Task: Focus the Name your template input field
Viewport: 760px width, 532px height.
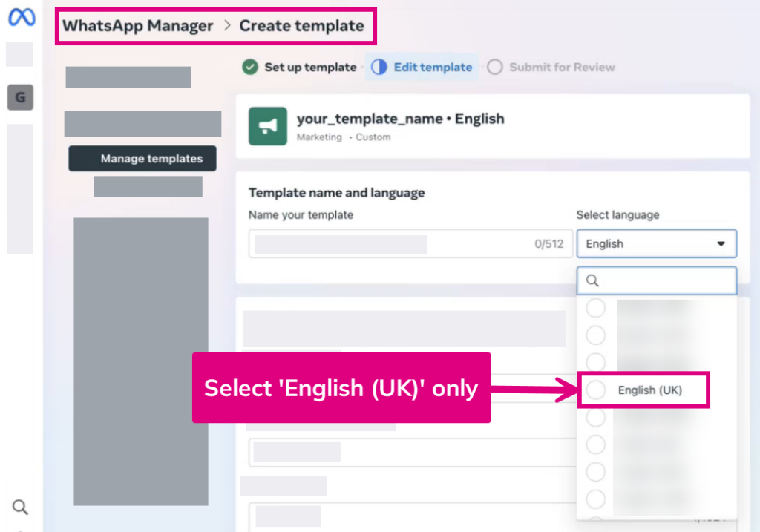Action: tap(393, 244)
